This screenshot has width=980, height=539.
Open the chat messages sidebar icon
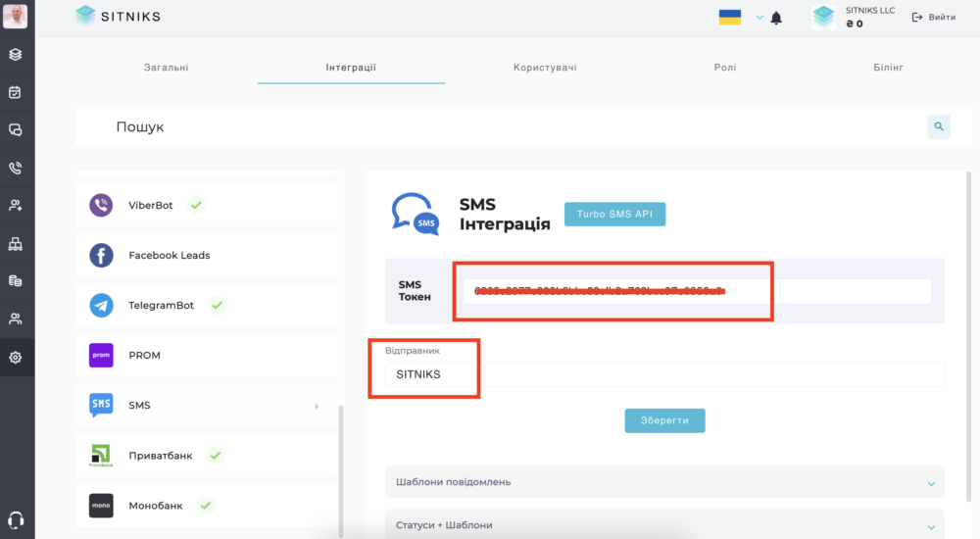pos(16,129)
